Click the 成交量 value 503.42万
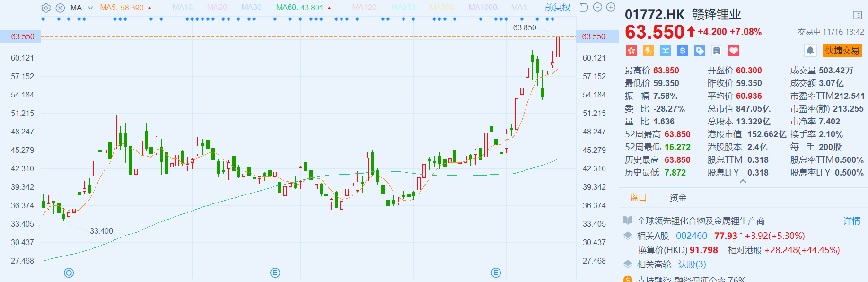The image size is (868, 282). pyautogui.click(x=836, y=70)
